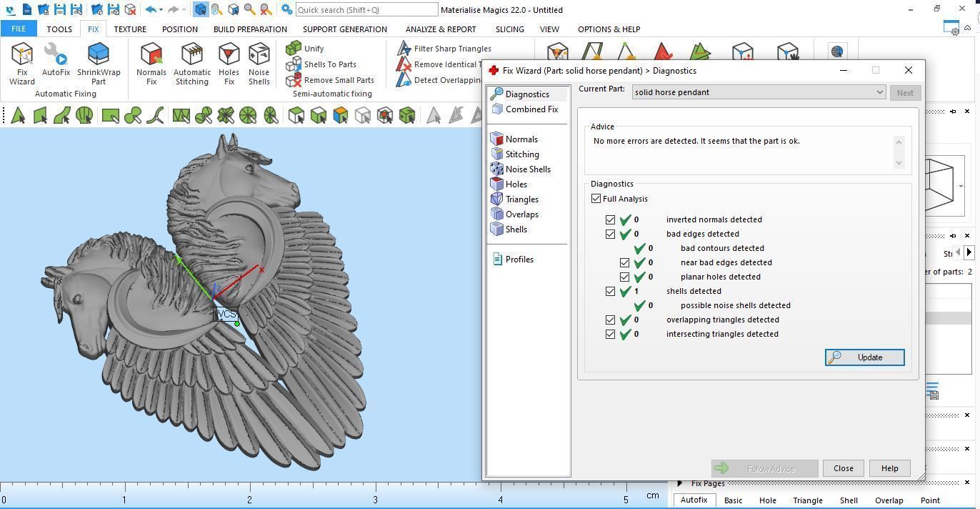
Task: Click the red triangle check icon in ribbon
Action: 662,52
